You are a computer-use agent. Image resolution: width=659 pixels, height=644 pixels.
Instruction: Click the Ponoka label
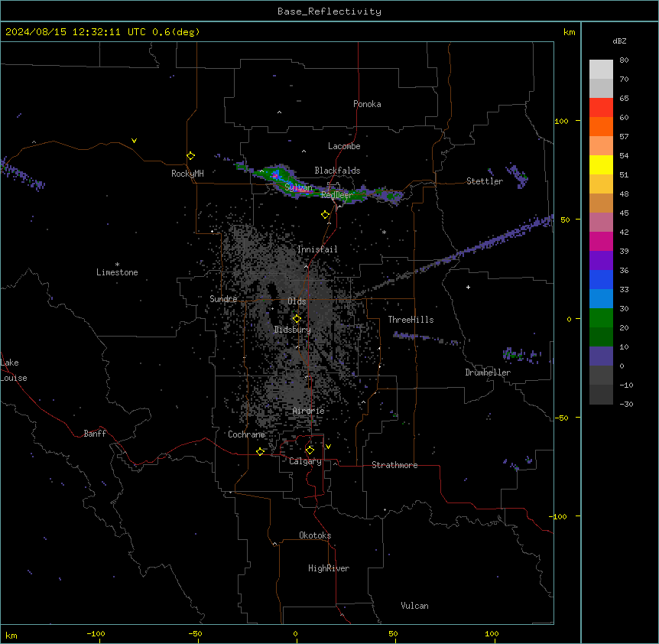pyautogui.click(x=367, y=104)
